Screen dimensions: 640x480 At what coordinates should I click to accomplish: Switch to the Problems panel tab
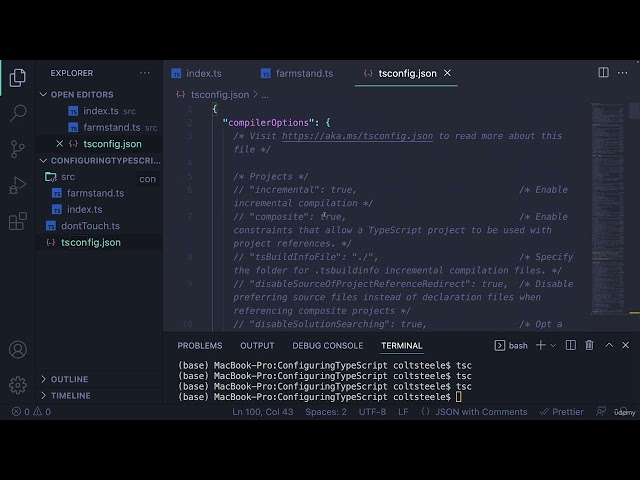(x=200, y=345)
